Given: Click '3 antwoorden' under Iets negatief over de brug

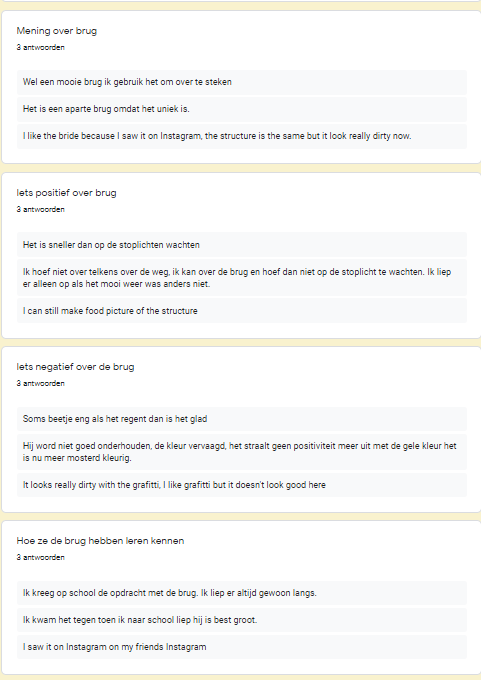Looking at the screenshot, I should click(x=40, y=383).
